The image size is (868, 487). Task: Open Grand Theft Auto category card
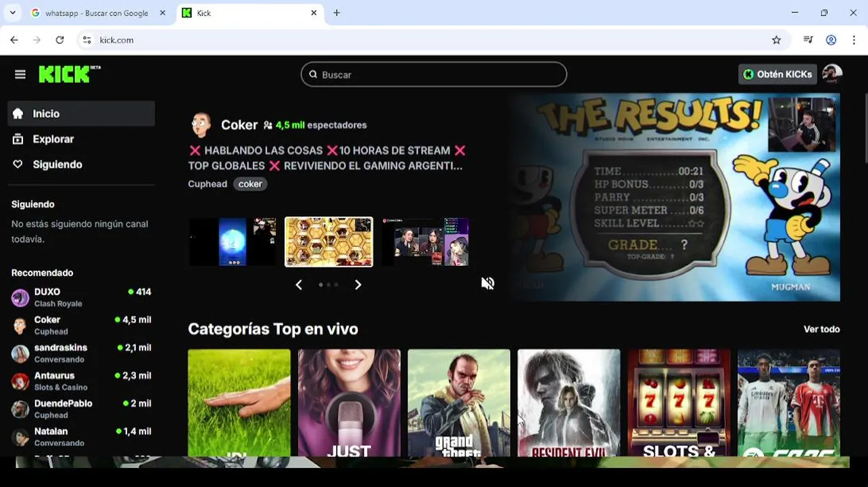point(459,402)
